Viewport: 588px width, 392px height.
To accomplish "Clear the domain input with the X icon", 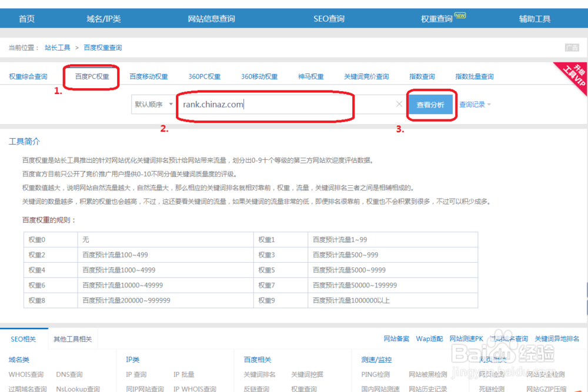I will click(x=399, y=104).
